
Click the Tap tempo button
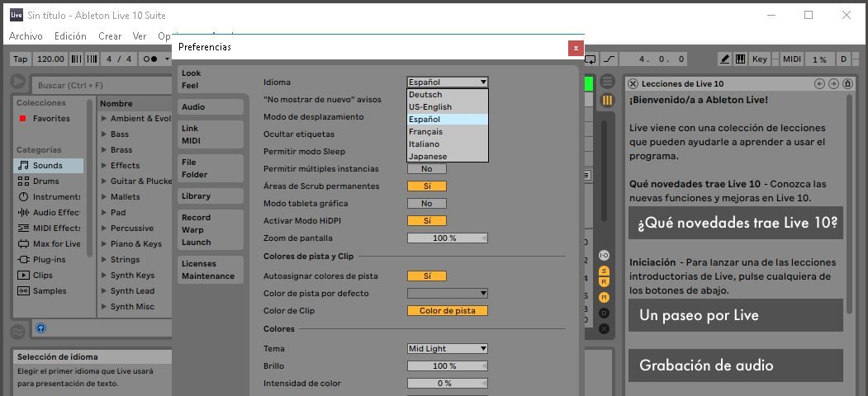click(21, 59)
